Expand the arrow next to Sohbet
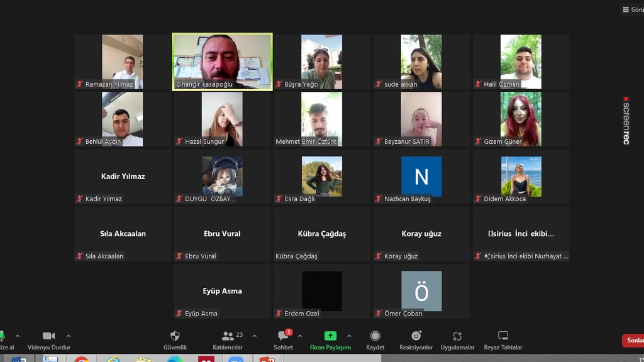 pos(299,336)
